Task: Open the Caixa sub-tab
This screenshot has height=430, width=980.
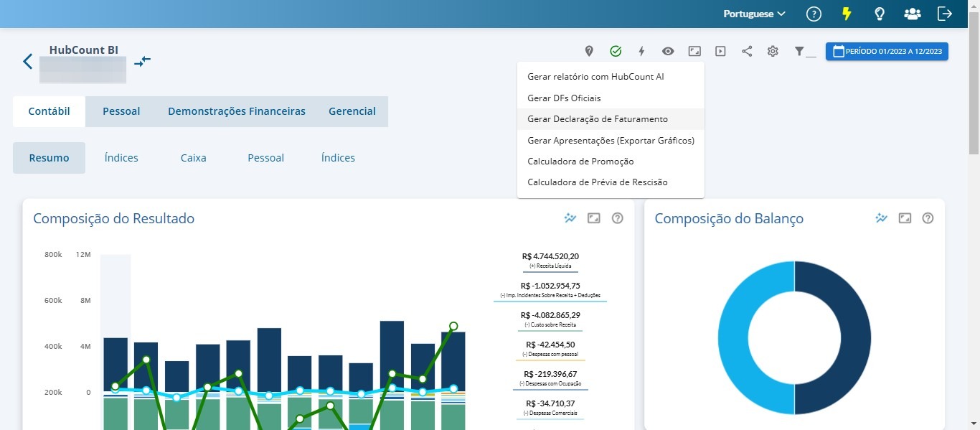Action: pyautogui.click(x=194, y=158)
